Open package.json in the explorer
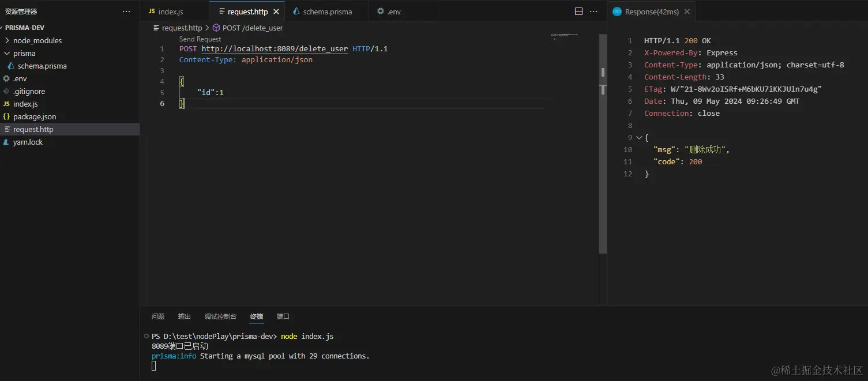Screen dimensions: 868x381 coord(35,116)
